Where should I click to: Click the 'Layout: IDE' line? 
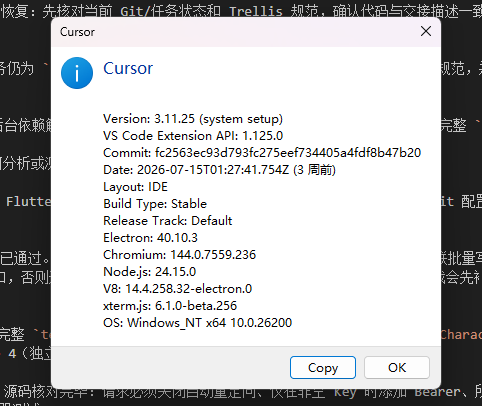coord(135,187)
